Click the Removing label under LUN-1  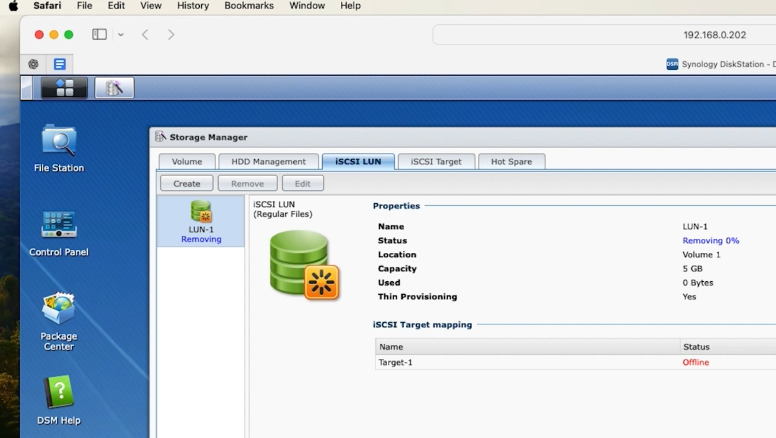pyautogui.click(x=201, y=239)
